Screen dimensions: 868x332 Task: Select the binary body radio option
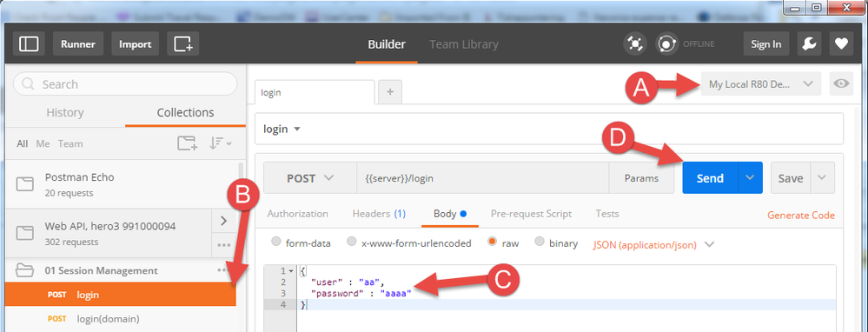click(540, 242)
